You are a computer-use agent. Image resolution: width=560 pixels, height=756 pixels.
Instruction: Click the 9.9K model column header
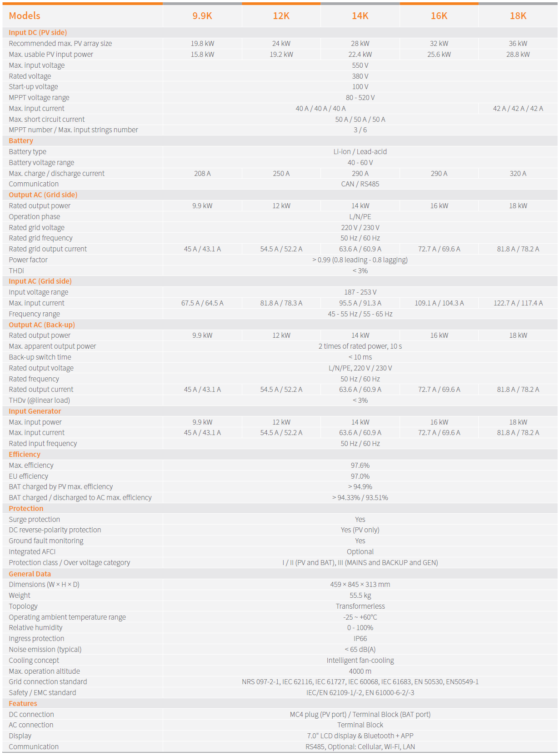pos(202,16)
